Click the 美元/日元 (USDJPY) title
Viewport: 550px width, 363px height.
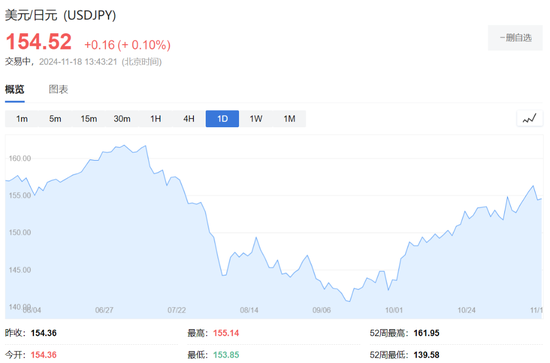60,15
